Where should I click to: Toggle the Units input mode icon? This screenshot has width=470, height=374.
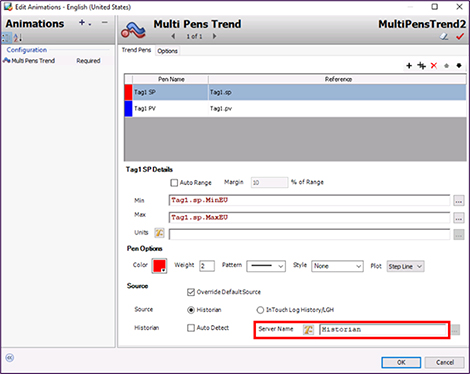[x=159, y=233]
